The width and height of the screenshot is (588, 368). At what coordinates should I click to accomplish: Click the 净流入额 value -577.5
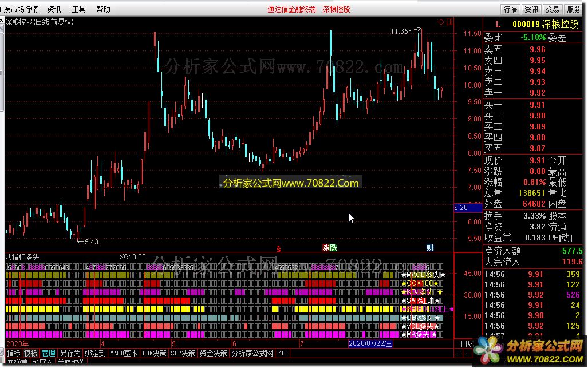[571, 251]
